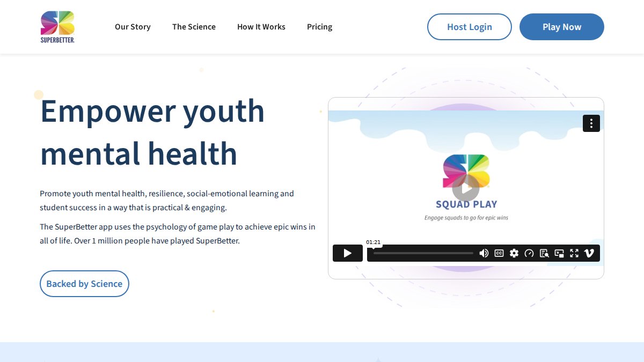Click the Vimeo logo in player
This screenshot has height=362, width=644.
[x=589, y=253]
